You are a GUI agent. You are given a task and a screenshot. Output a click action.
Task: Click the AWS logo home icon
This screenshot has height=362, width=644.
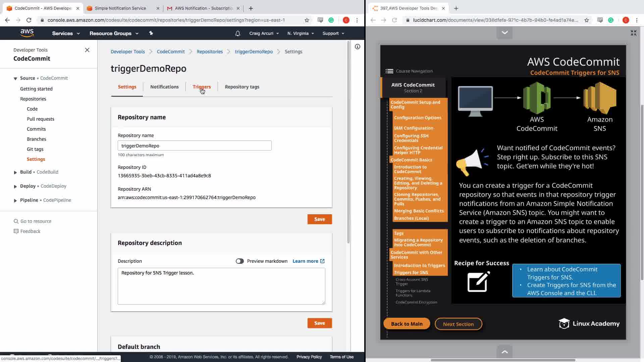click(x=27, y=33)
